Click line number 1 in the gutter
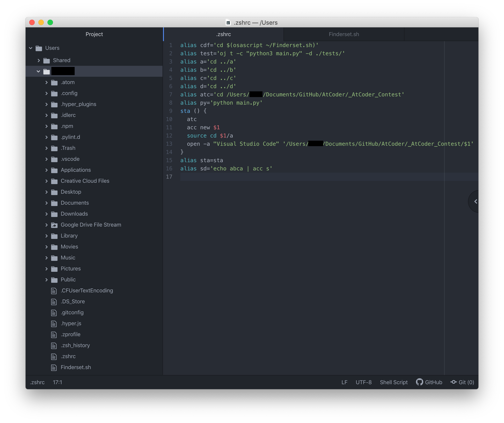The height and width of the screenshot is (423, 504). click(x=171, y=45)
